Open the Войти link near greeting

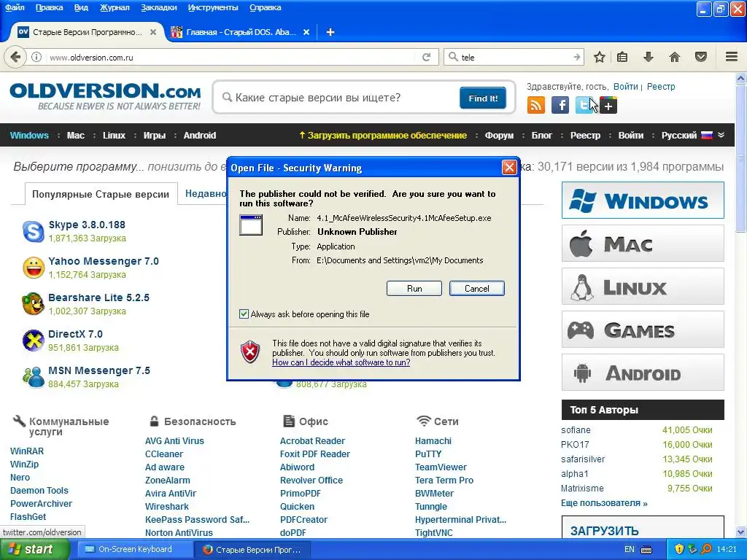point(625,87)
